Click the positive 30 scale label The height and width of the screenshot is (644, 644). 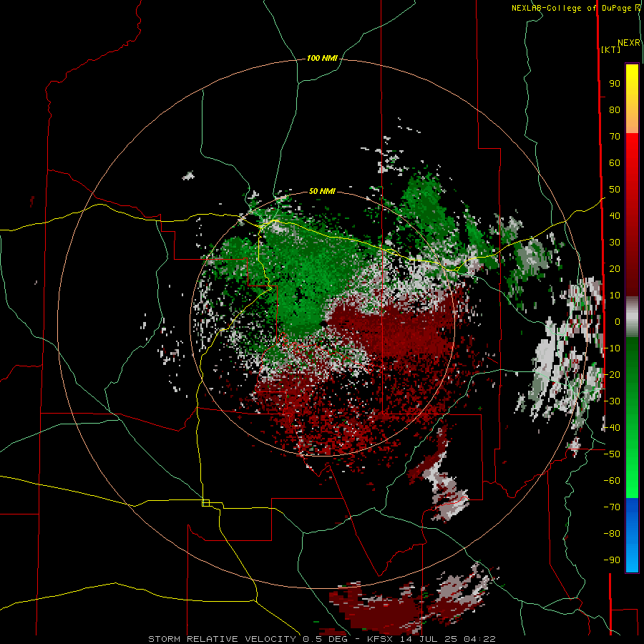[615, 243]
